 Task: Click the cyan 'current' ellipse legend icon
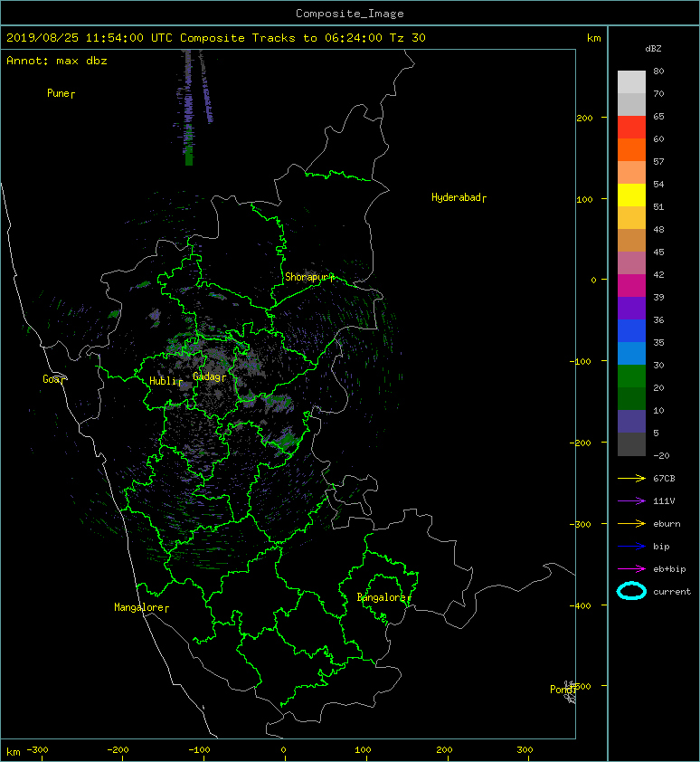(x=631, y=591)
